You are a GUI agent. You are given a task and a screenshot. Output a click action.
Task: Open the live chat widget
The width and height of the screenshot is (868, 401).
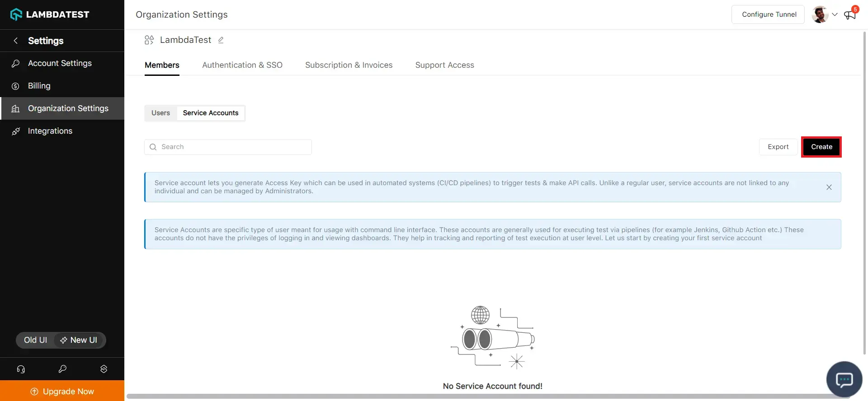844,379
